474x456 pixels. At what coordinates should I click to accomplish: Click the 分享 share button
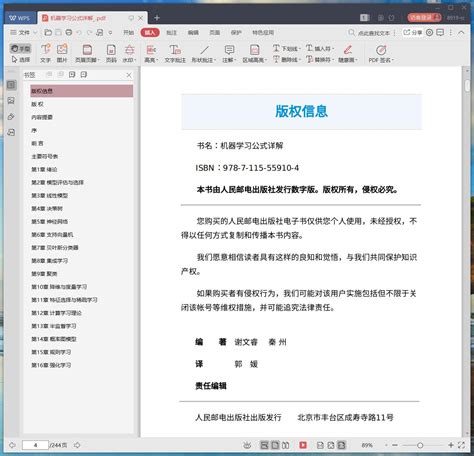click(413, 32)
